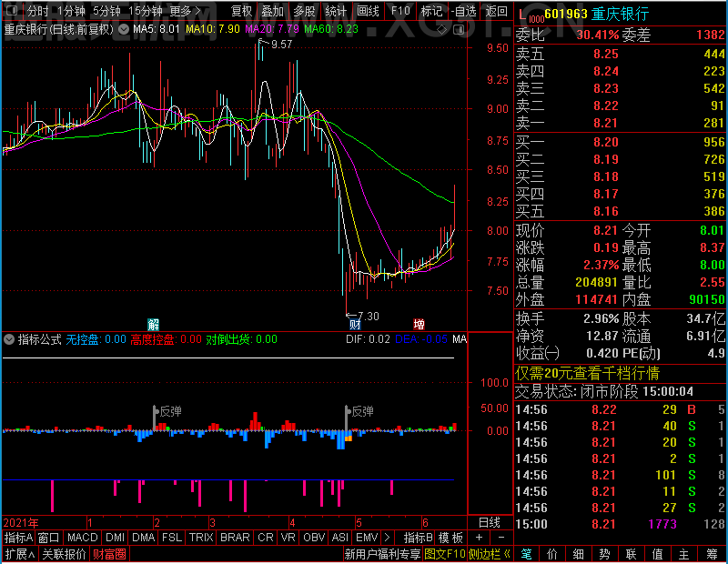
Task: Open F10 company info
Action: [400, 10]
